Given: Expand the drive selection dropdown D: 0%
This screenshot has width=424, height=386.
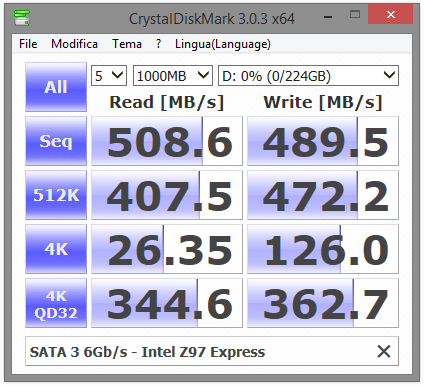Looking at the screenshot, I should pos(308,76).
